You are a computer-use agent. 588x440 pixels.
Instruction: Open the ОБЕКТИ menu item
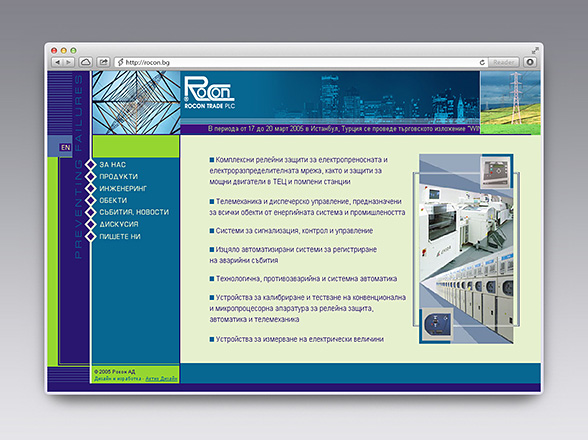tap(113, 200)
